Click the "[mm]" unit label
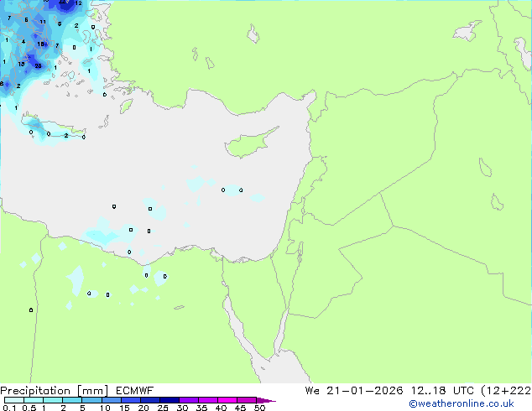The width and height of the screenshot is (532, 411). (x=92, y=391)
